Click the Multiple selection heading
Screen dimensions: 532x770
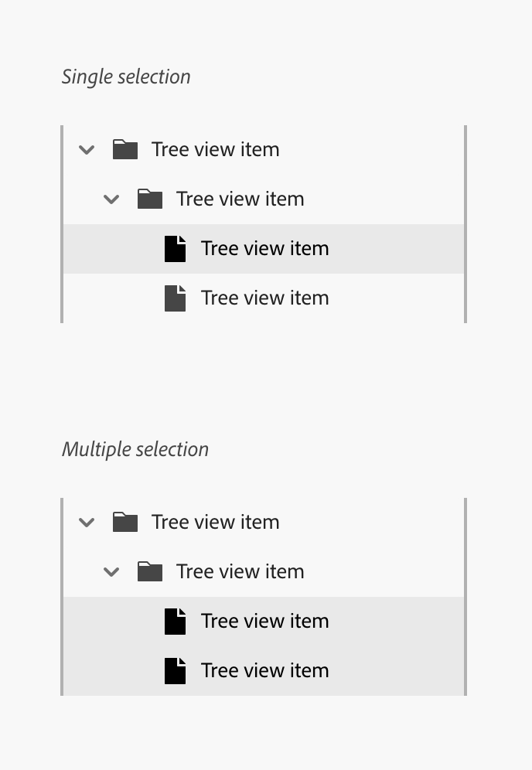tap(135, 448)
